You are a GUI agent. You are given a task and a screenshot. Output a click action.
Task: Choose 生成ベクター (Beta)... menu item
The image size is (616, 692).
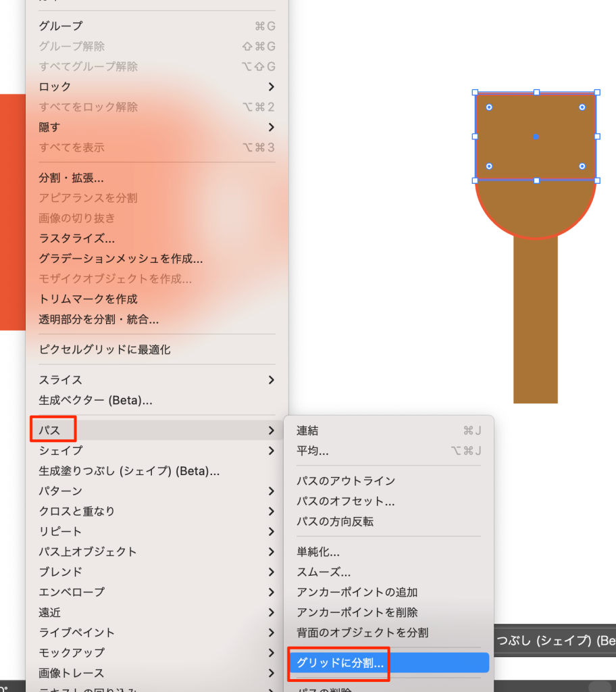[x=95, y=400]
